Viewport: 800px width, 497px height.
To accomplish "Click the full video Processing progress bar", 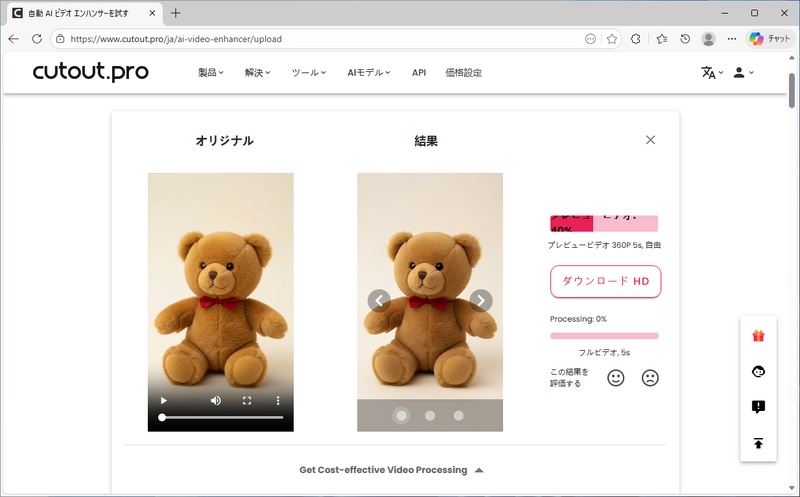I will point(604,336).
